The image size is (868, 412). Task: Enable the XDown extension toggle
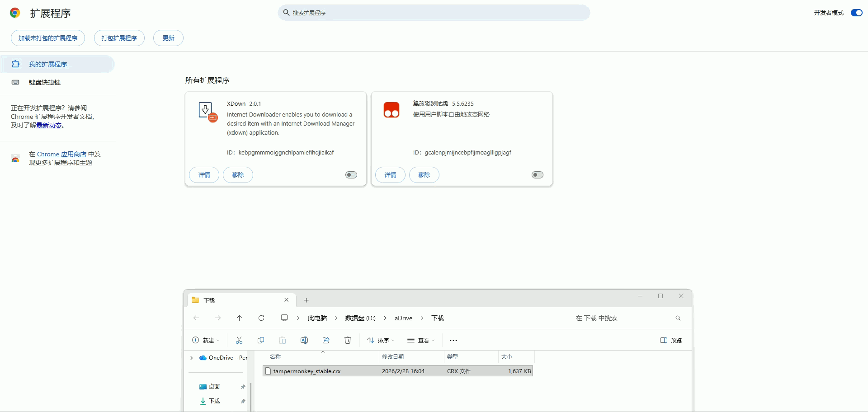pos(351,175)
